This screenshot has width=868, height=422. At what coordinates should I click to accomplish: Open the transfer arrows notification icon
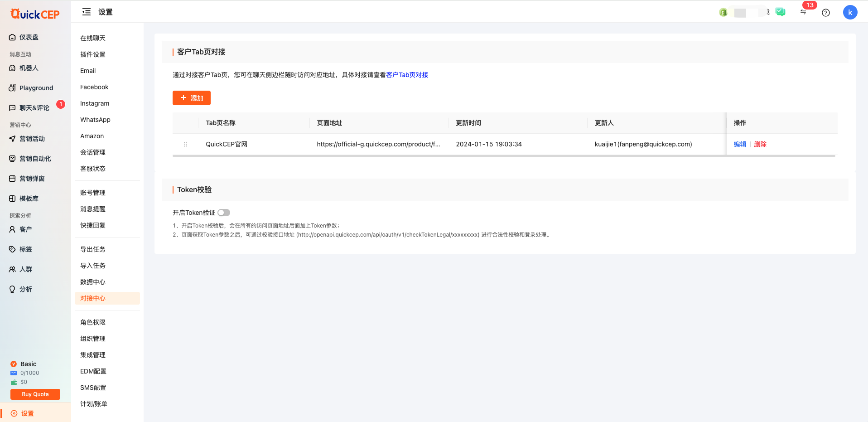(803, 12)
